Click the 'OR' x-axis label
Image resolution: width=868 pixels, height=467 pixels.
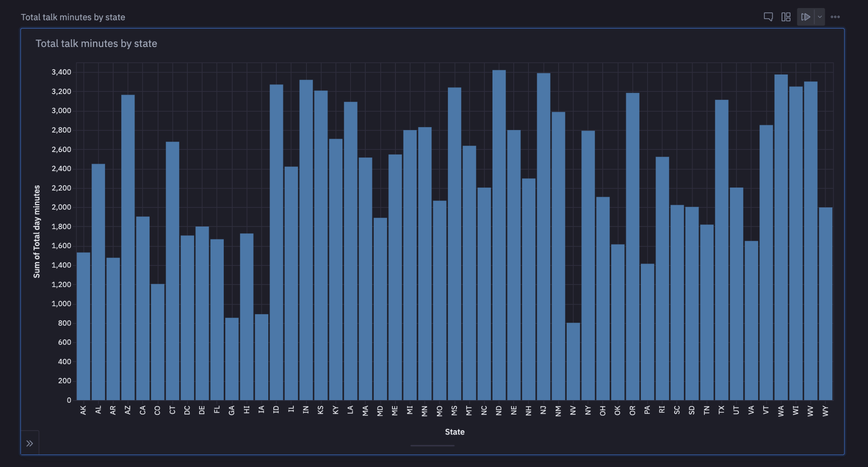pos(632,411)
